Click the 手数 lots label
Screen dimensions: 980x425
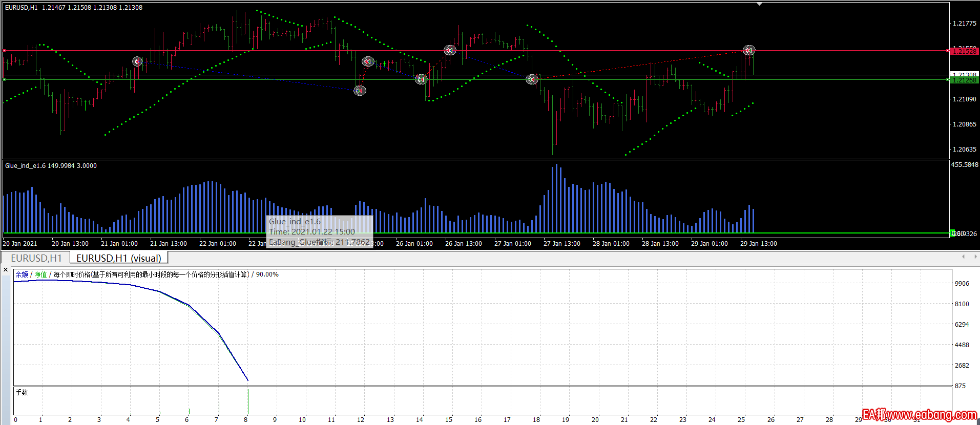pos(22,392)
